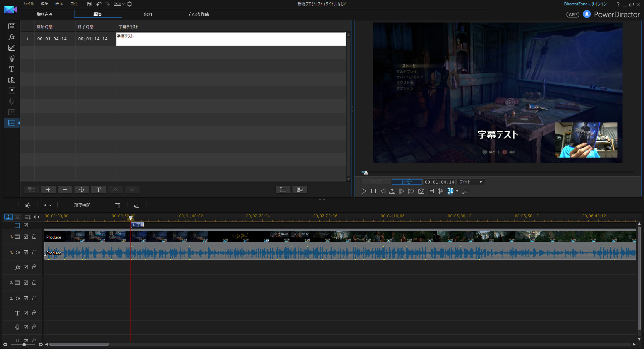The image size is (644, 349).
Task: Lock video track 1
Action: pos(34,237)
